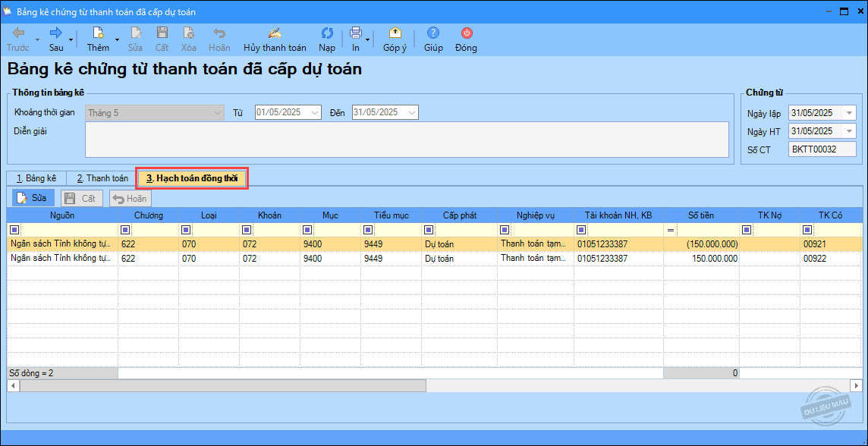Open the Góp ý feedback icon
This screenshot has height=446, width=868.
pyautogui.click(x=395, y=33)
